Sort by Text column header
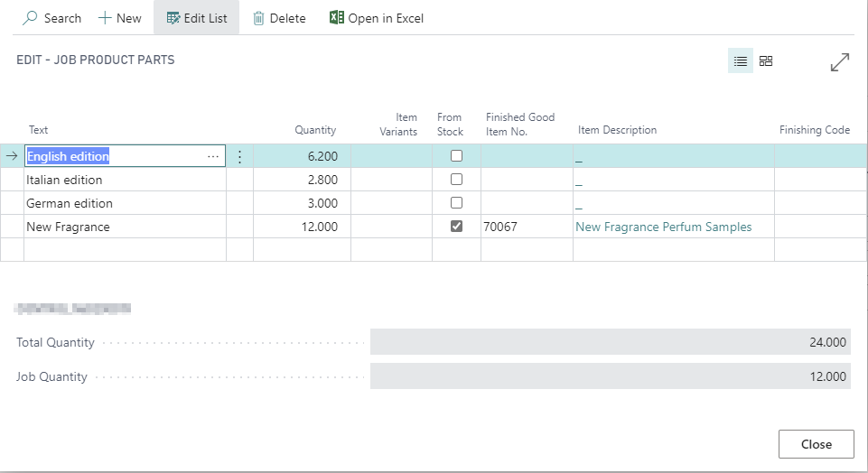 [38, 130]
